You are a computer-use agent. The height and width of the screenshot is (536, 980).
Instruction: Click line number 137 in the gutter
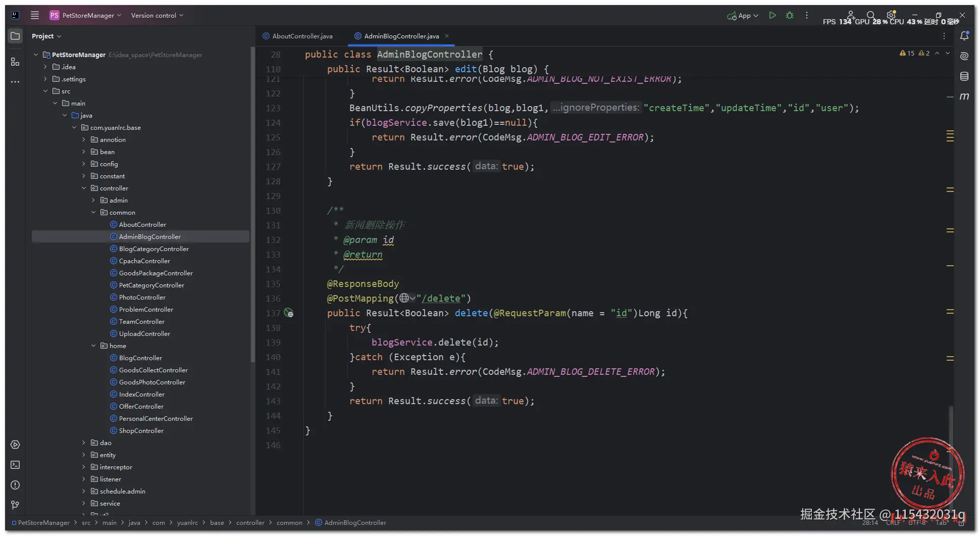273,313
